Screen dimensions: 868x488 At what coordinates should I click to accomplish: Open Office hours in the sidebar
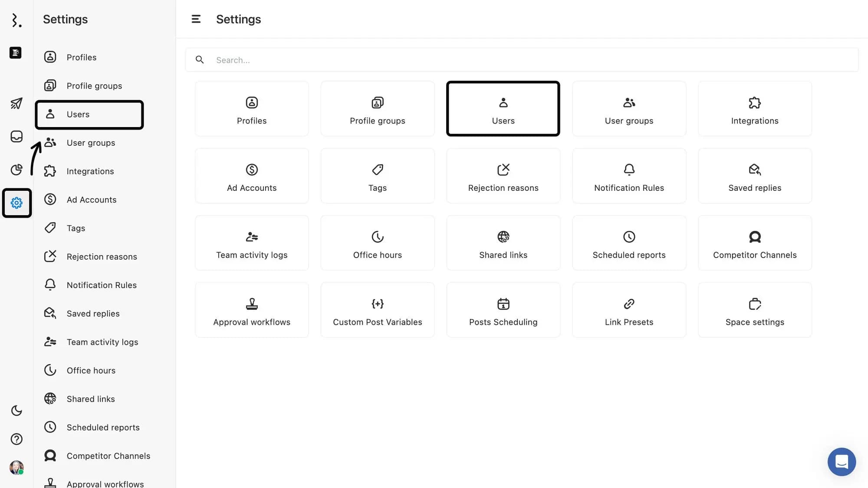point(105,370)
